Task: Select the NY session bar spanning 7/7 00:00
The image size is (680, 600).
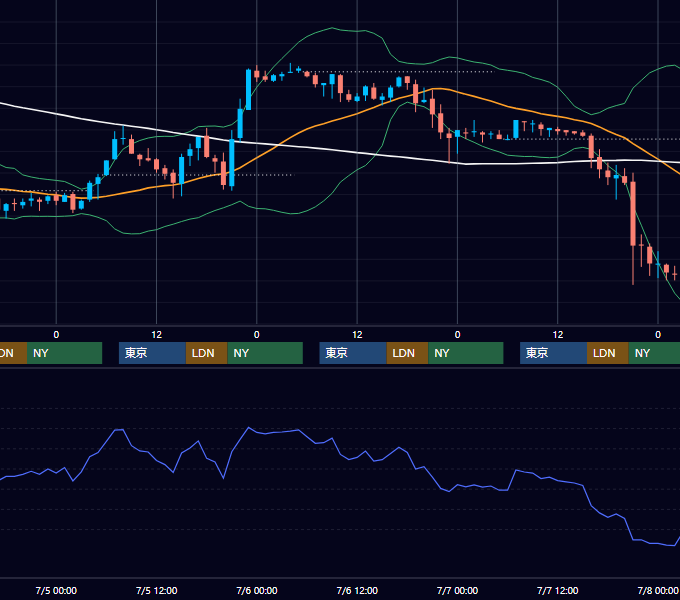Action: (x=466, y=353)
